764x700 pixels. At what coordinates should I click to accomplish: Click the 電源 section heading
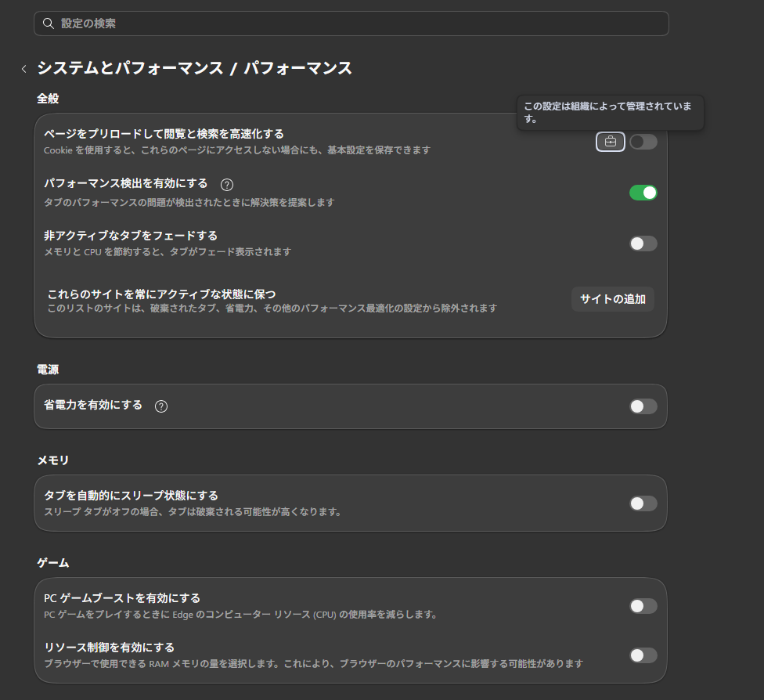pyautogui.click(x=48, y=370)
